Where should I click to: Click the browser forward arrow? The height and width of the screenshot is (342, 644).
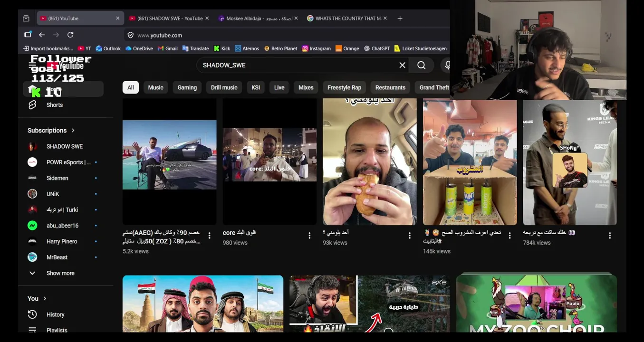(56, 35)
